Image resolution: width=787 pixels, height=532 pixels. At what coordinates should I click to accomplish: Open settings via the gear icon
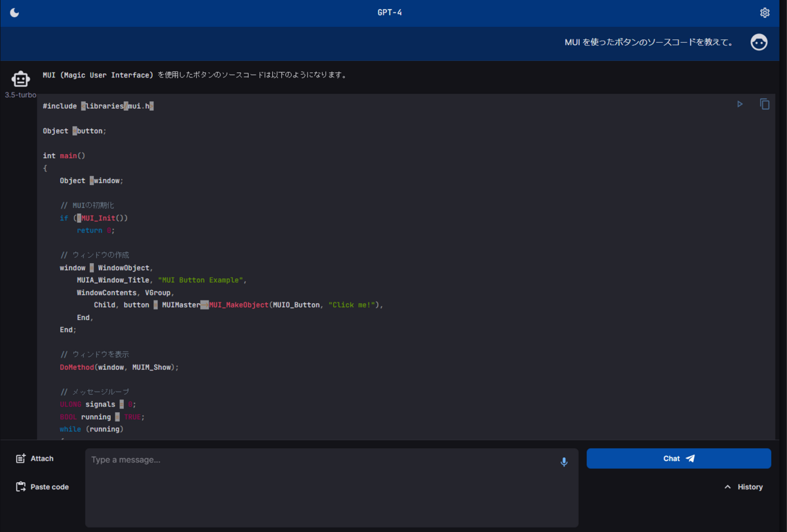point(765,12)
